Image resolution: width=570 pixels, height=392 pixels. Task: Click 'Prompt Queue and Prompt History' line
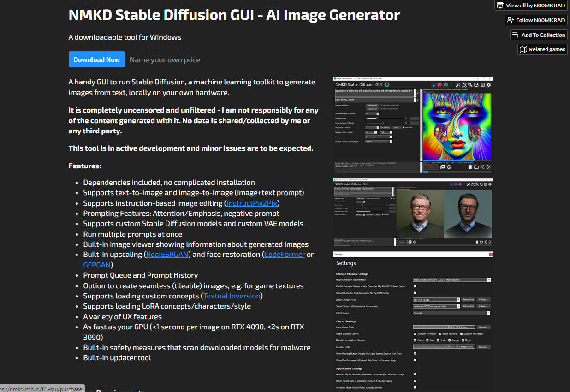point(141,275)
